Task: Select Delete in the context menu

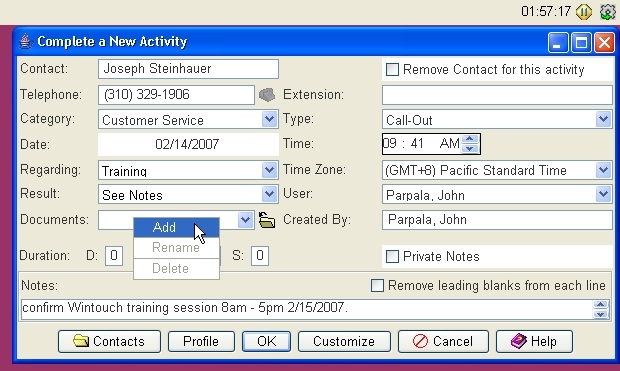Action: pos(176,269)
